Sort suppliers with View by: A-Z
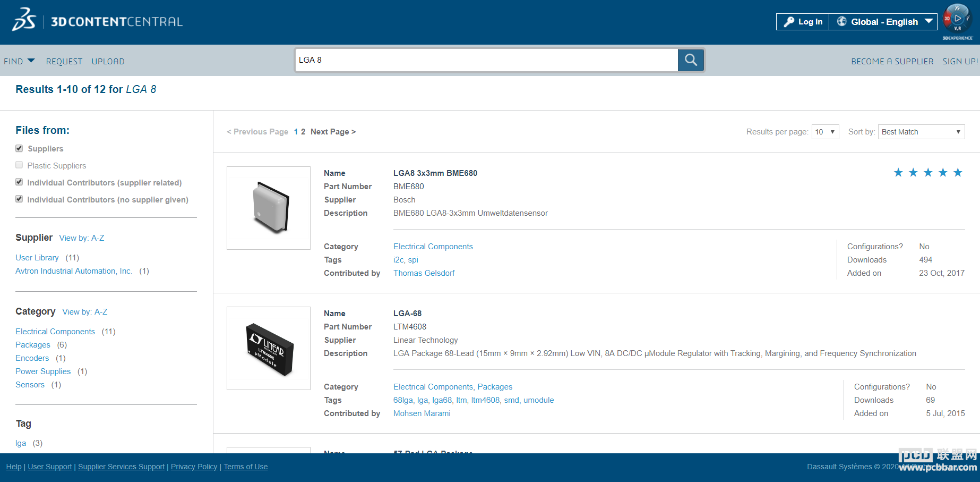The image size is (980, 482). (82, 238)
